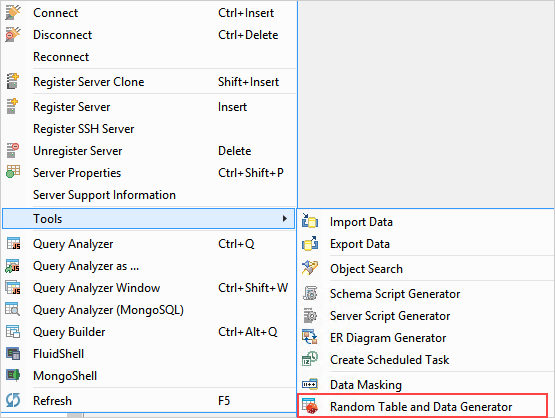Click the Refresh arrows icon
The image size is (555, 418).
[13, 400]
